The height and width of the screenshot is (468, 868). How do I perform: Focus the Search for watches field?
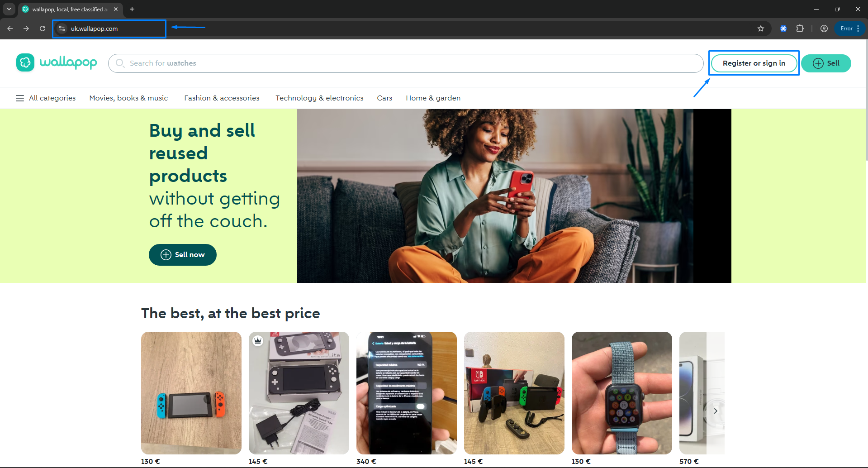coord(406,63)
